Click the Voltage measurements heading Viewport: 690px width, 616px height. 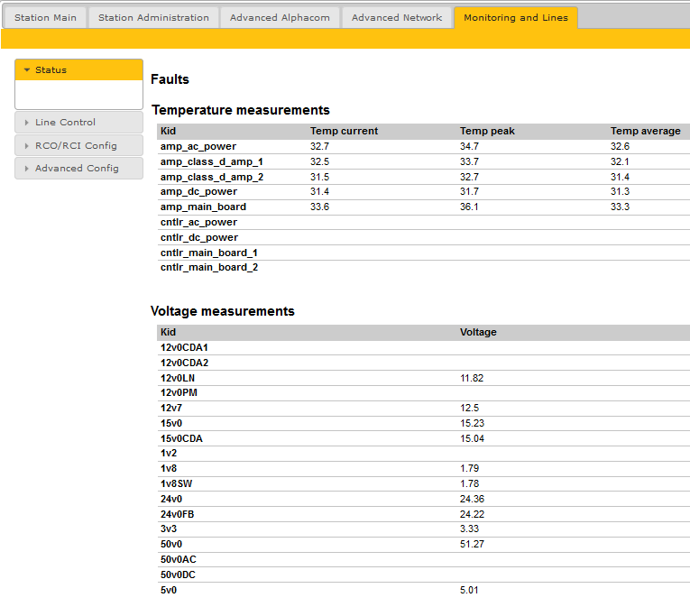(x=222, y=311)
